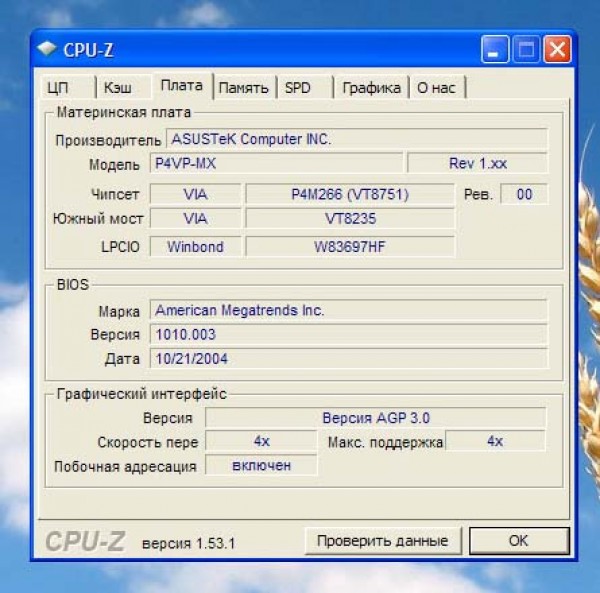
Task: Click the chipset vendor VIA field
Action: click(x=196, y=194)
